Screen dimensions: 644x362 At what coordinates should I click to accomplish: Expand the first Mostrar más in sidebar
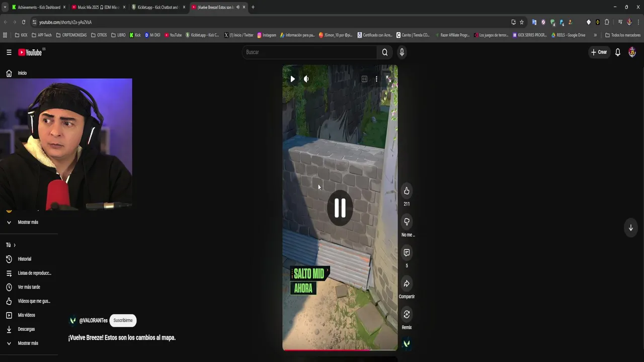(29, 222)
